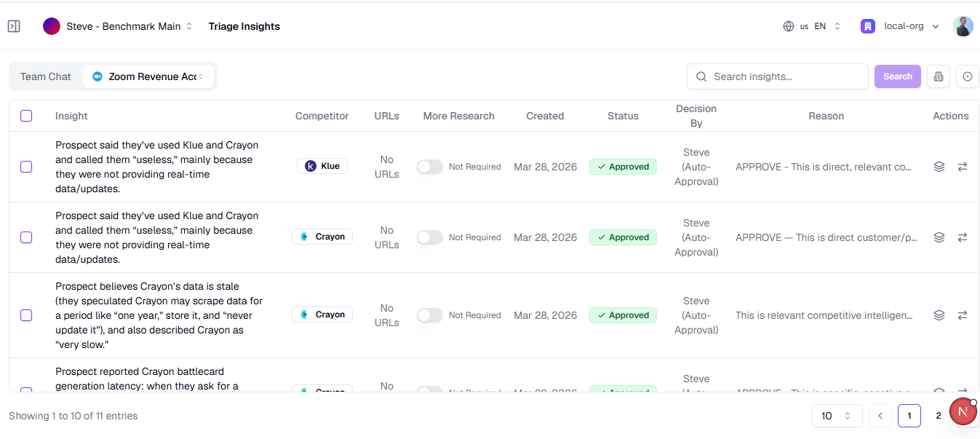The width and height of the screenshot is (980, 439).
Task: Click the Reason column header
Action: click(x=826, y=116)
